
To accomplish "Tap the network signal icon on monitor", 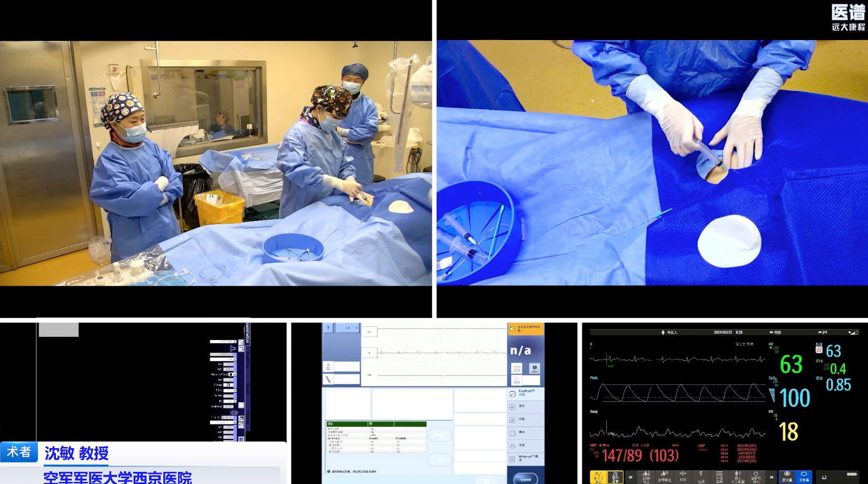I will coord(852,333).
